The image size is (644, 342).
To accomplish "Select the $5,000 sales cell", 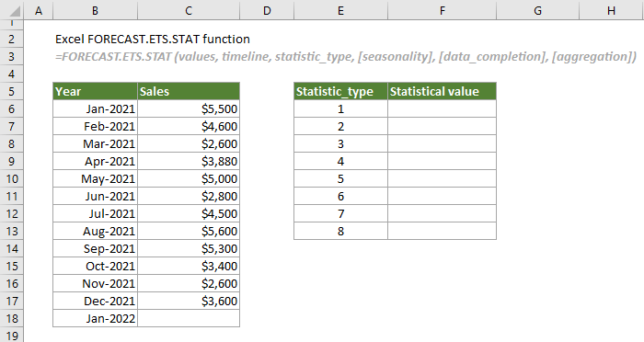I will point(189,178).
